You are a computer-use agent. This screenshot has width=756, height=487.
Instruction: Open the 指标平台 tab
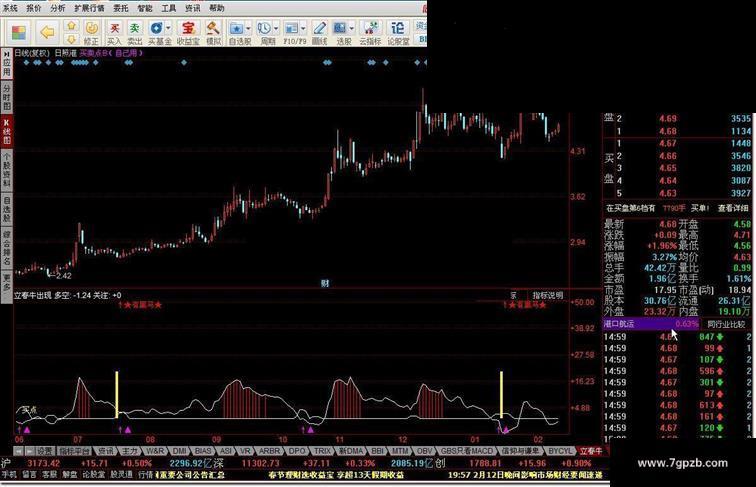(75, 451)
